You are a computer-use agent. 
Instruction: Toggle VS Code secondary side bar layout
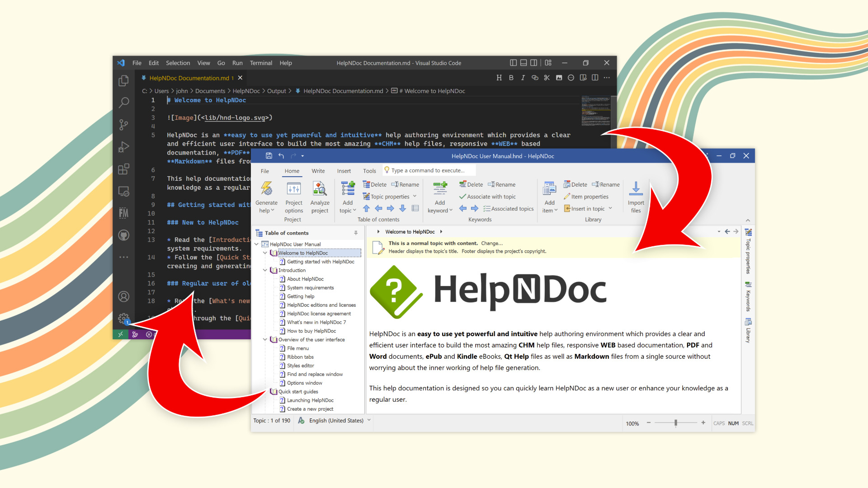pyautogui.click(x=534, y=63)
